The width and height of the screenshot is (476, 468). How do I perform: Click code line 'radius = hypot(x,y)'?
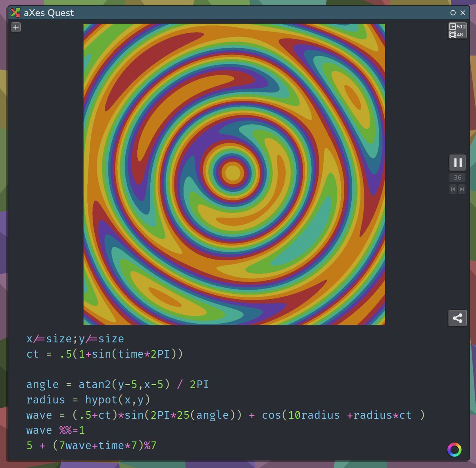coord(88,400)
